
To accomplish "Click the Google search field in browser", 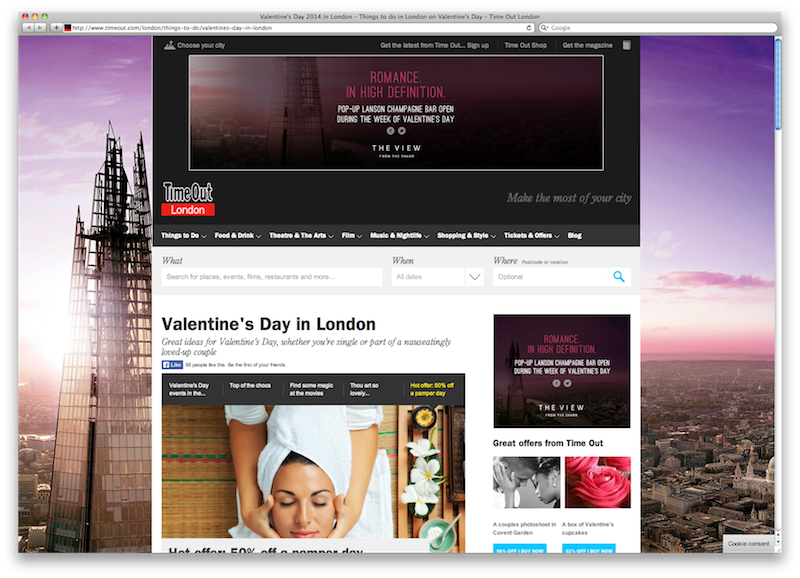I will [658, 28].
